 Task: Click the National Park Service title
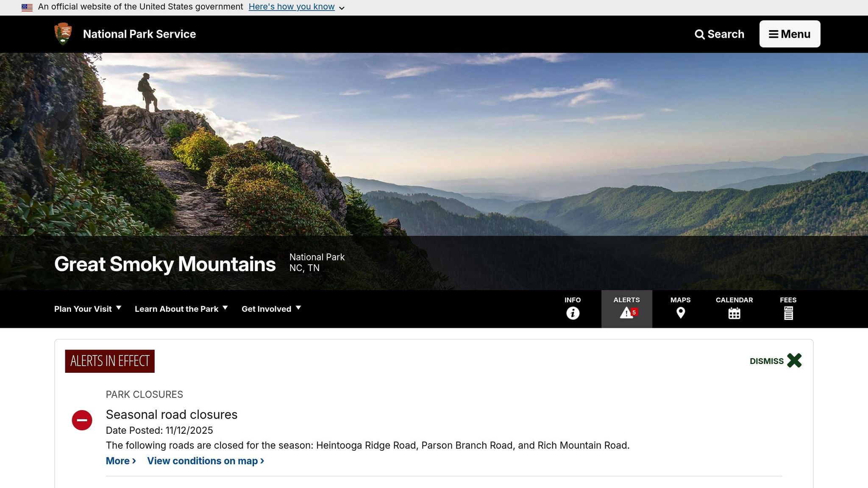pyautogui.click(x=139, y=34)
